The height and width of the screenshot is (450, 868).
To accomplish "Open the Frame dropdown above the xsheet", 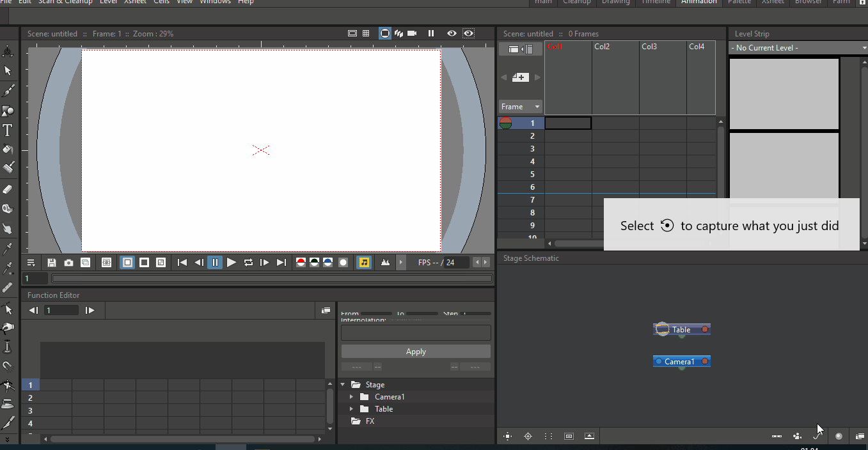I will coord(519,106).
